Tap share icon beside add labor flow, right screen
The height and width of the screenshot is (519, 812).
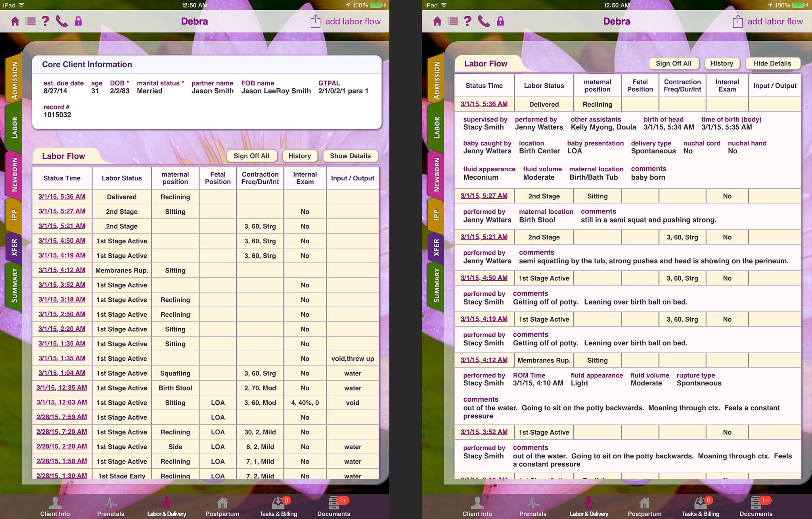(737, 21)
